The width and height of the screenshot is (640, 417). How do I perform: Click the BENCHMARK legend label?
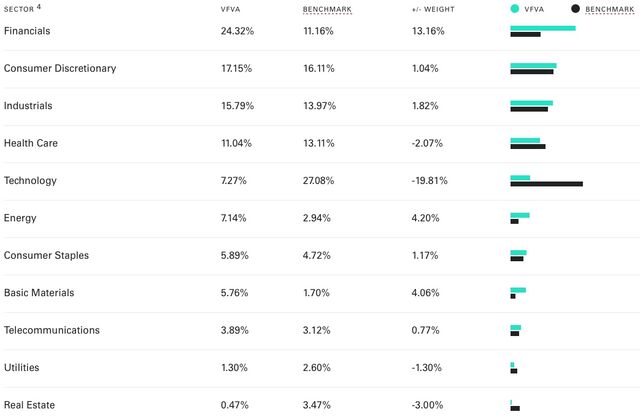point(610,9)
